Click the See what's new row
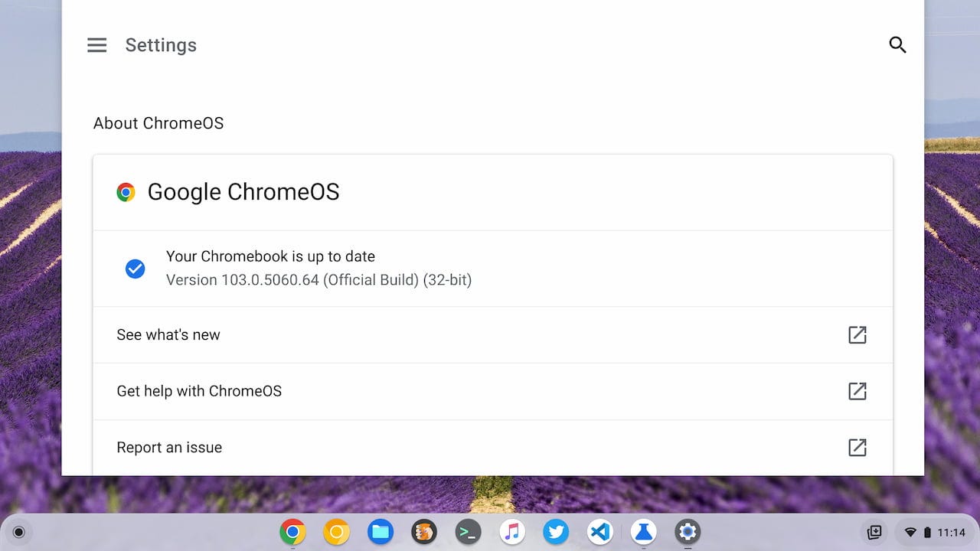The image size is (980, 551). [492, 335]
